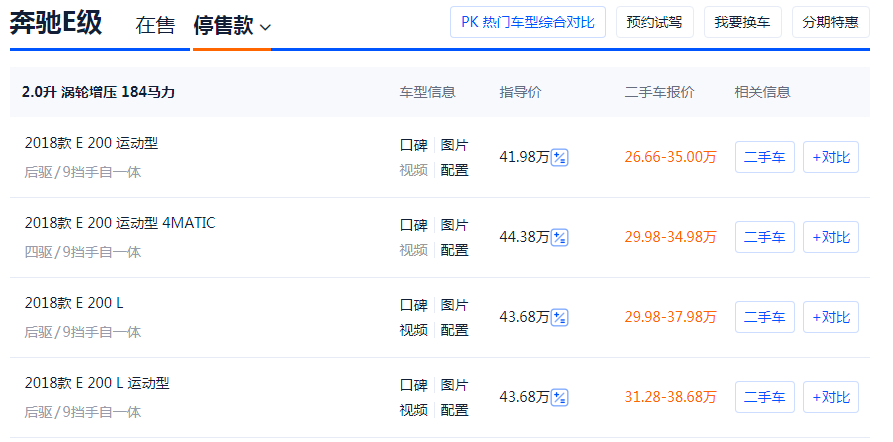Expand the 停售款 dropdown arrow
This screenshot has width=893, height=442.
pyautogui.click(x=265, y=27)
